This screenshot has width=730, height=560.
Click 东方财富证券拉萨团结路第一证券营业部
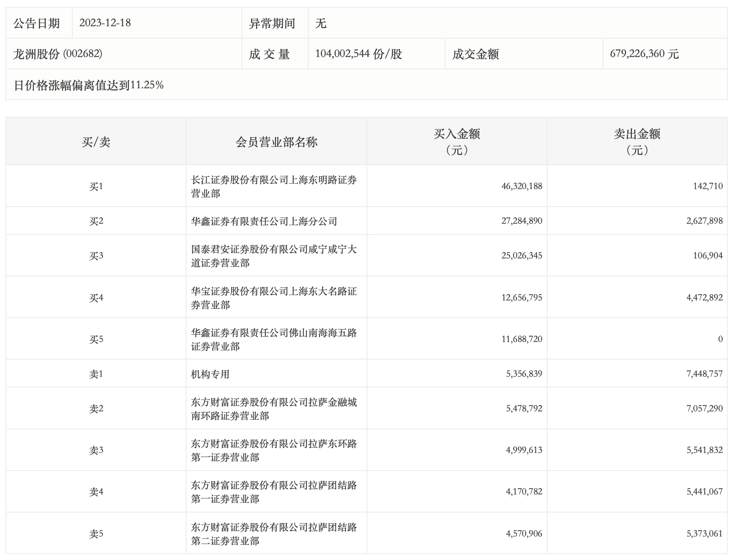click(x=274, y=492)
